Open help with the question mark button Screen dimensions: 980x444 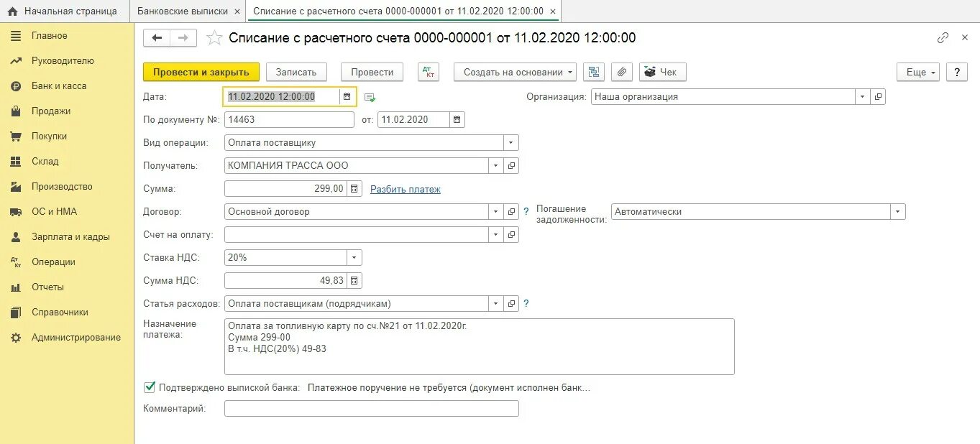tap(956, 72)
